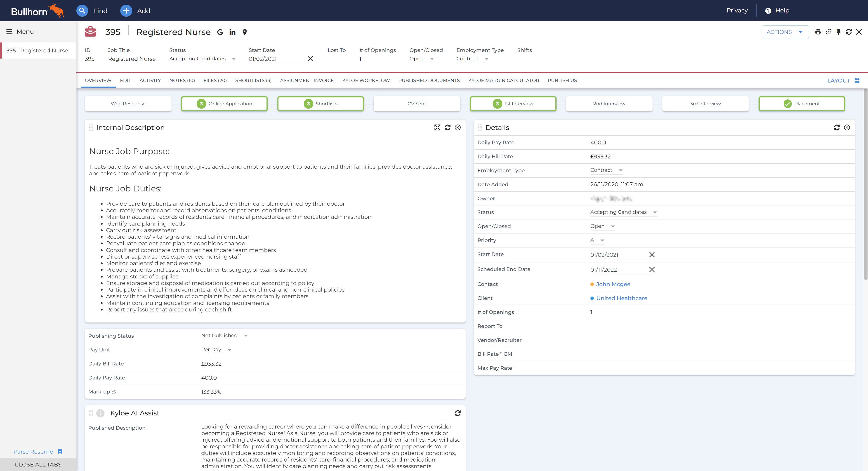The height and width of the screenshot is (471, 868).
Task: Open the Help question-mark icon
Action: pos(768,11)
